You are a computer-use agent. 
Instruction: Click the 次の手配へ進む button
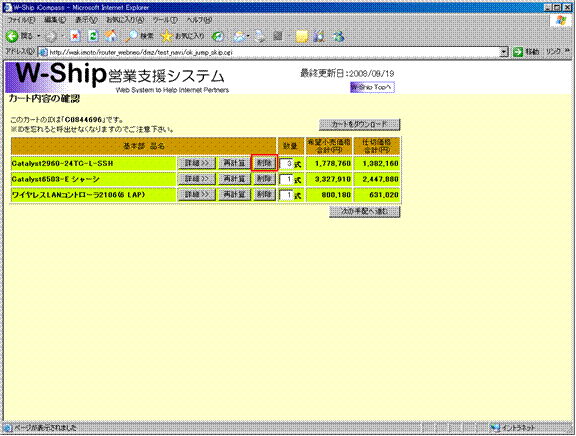(x=364, y=212)
